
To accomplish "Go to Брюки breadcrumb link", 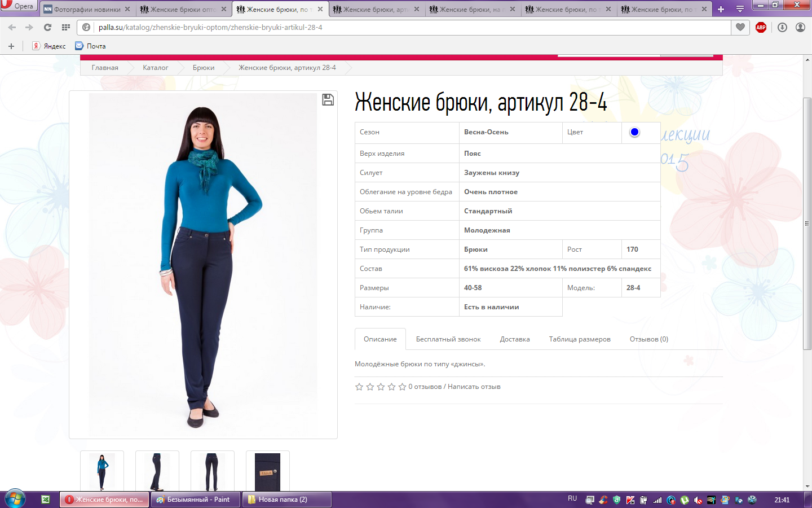I will pyautogui.click(x=204, y=68).
